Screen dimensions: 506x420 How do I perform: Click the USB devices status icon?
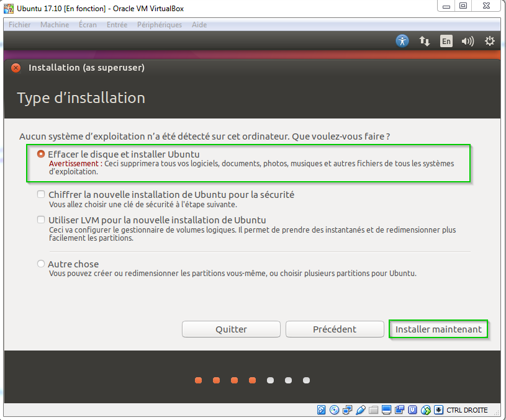click(x=360, y=410)
